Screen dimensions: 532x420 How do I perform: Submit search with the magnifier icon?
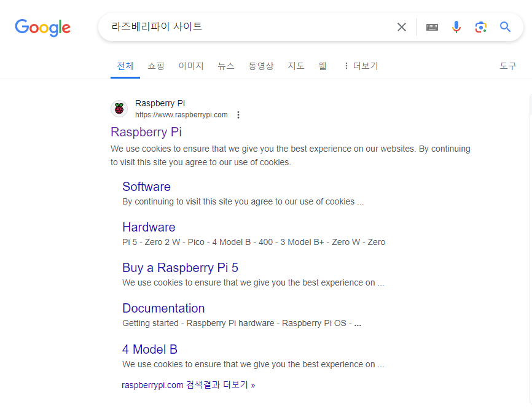(x=505, y=27)
